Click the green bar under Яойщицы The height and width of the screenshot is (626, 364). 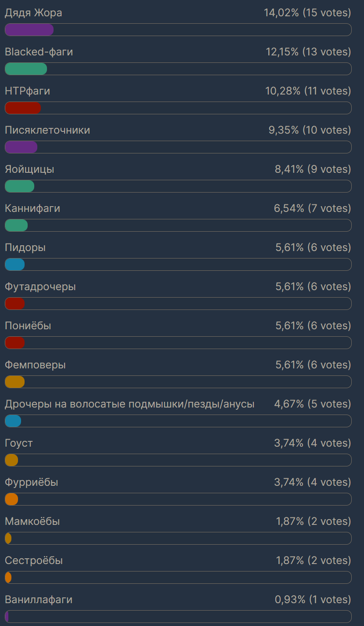(19, 186)
